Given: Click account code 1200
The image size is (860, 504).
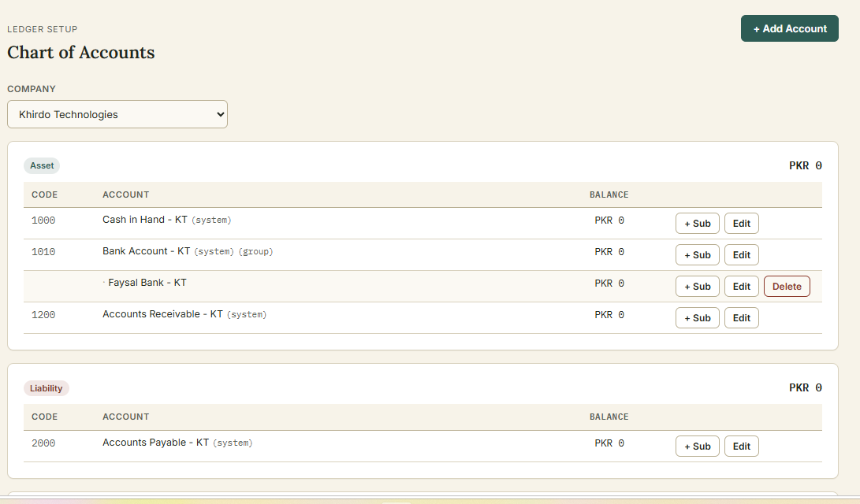Looking at the screenshot, I should (43, 315).
